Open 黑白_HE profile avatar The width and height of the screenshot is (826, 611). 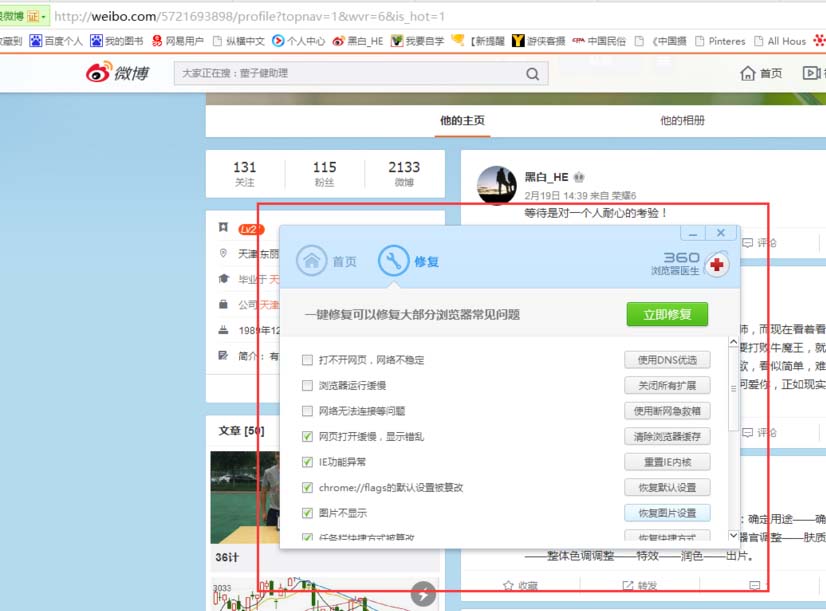click(497, 185)
